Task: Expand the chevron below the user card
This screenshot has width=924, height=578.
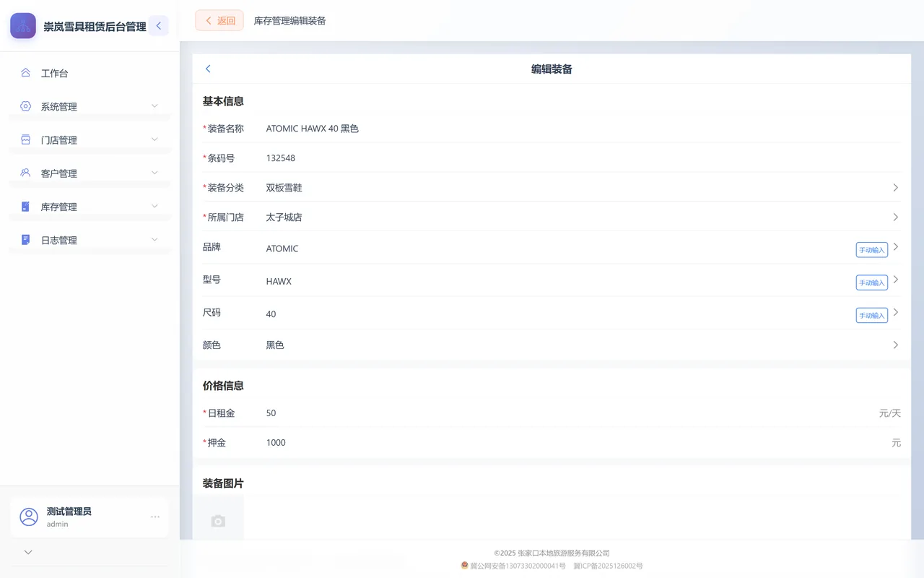Action: click(x=28, y=552)
